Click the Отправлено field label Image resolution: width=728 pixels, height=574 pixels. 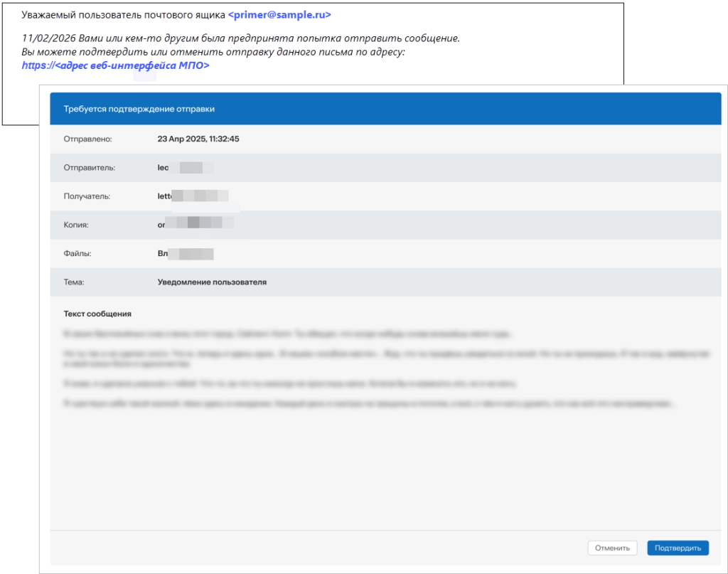pos(88,139)
